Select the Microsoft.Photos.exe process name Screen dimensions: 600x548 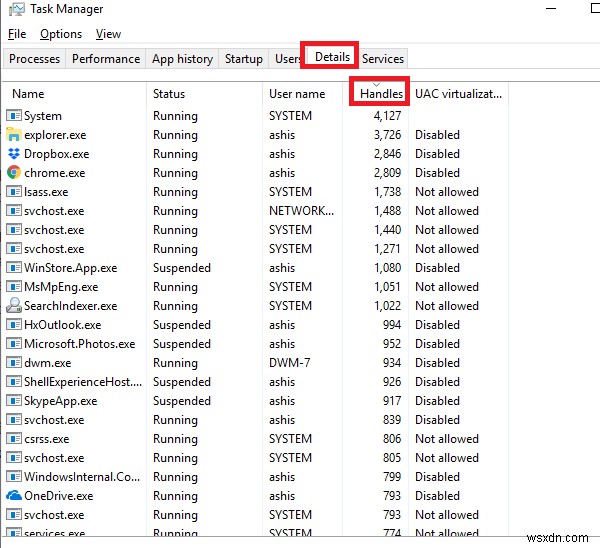pos(80,344)
